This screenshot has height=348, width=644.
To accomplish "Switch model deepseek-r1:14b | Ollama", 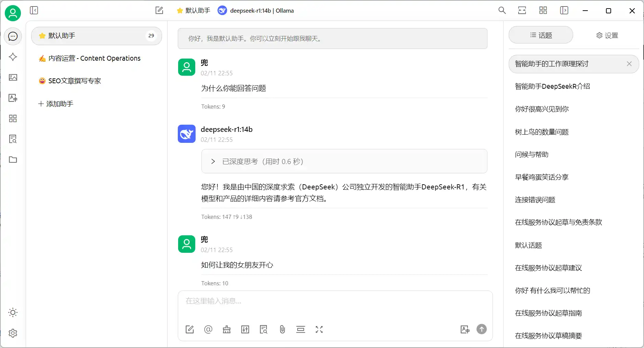I will 256,11.
